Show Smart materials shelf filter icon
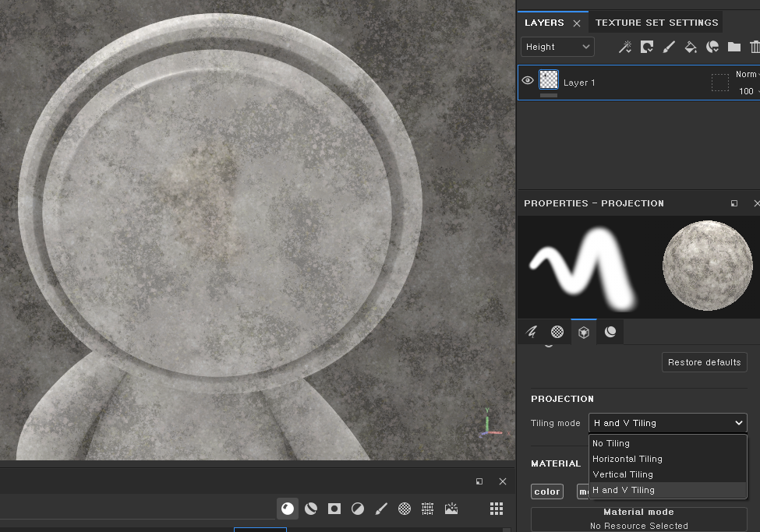Screen dimensions: 760x532 [x=311, y=509]
